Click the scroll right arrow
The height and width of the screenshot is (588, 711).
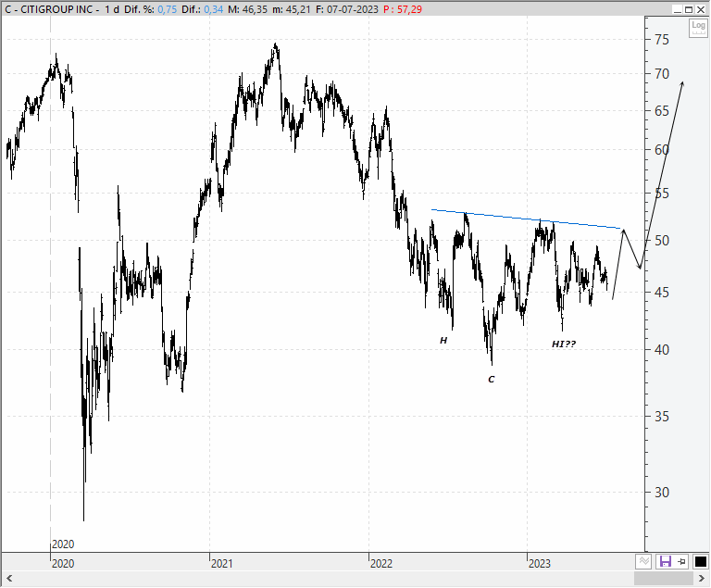[701, 579]
